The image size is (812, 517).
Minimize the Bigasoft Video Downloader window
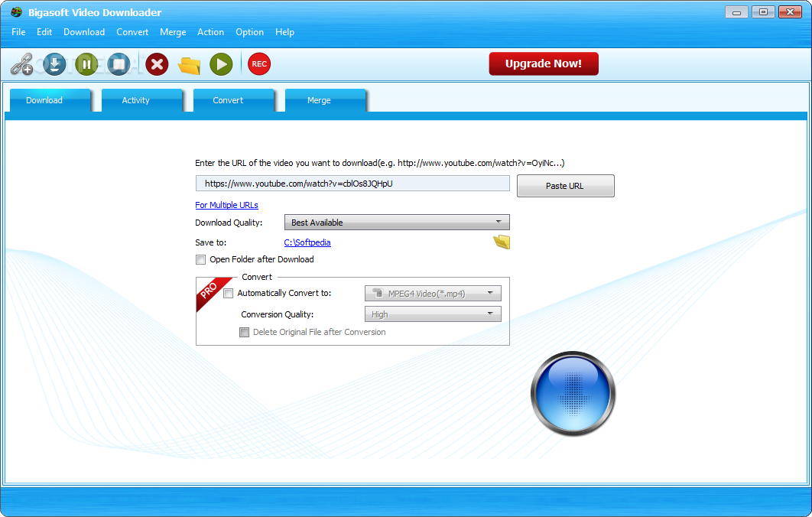(736, 12)
